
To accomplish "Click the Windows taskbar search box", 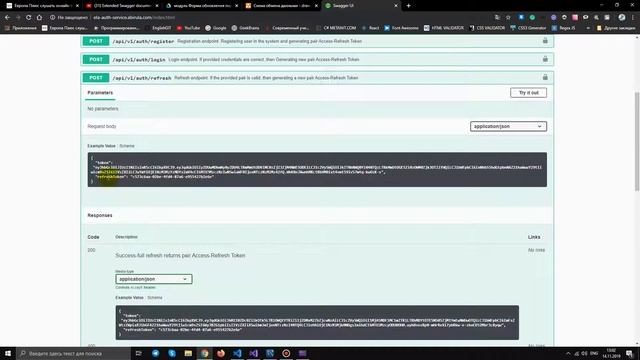I will click(73, 353).
